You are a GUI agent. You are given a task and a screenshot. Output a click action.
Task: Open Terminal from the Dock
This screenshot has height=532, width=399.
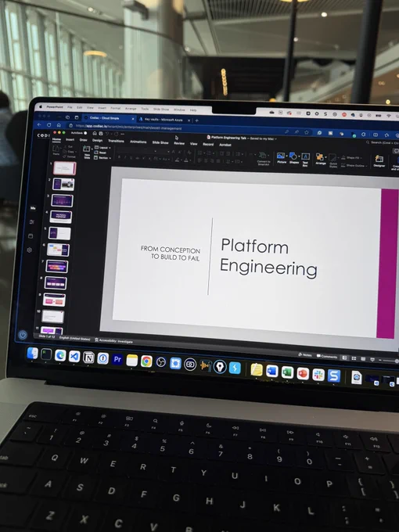(46, 354)
